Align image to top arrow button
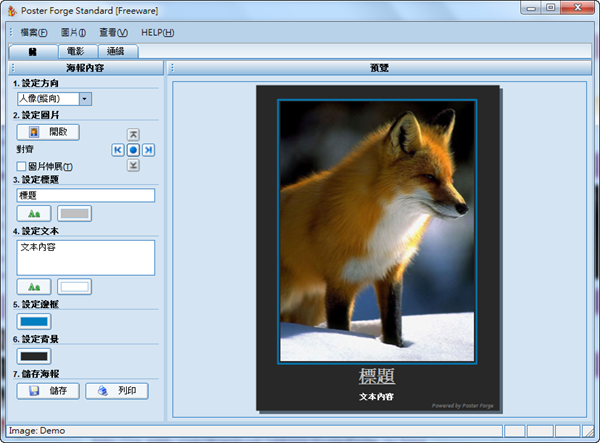Viewport: 600px width, 443px height. click(132, 134)
